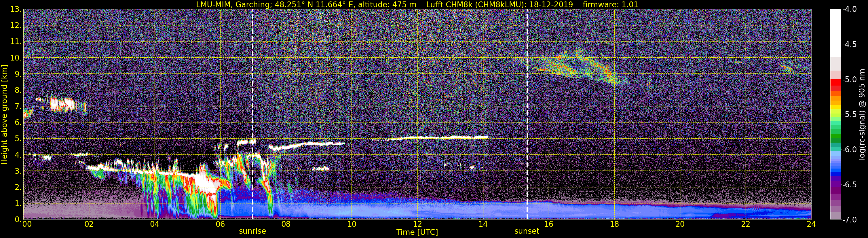Click the 'Time [UTC]' axis label
This screenshot has width=868, height=238.
(x=417, y=232)
